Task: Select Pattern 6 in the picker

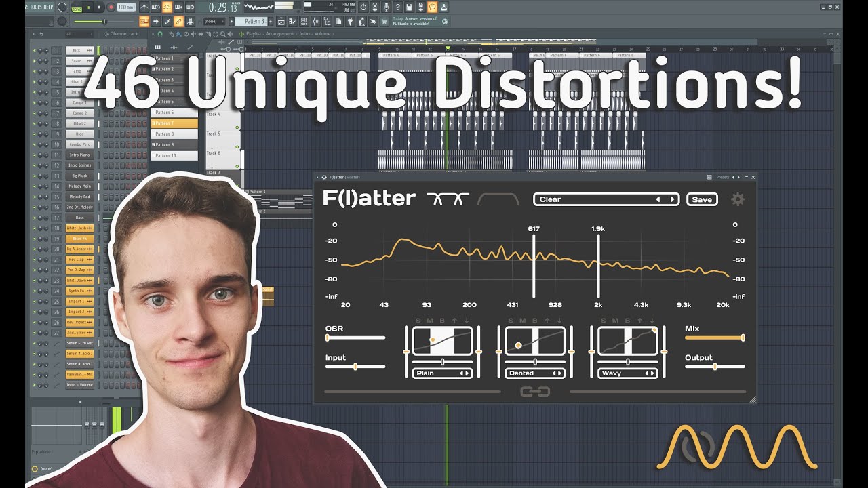Action: pos(174,113)
